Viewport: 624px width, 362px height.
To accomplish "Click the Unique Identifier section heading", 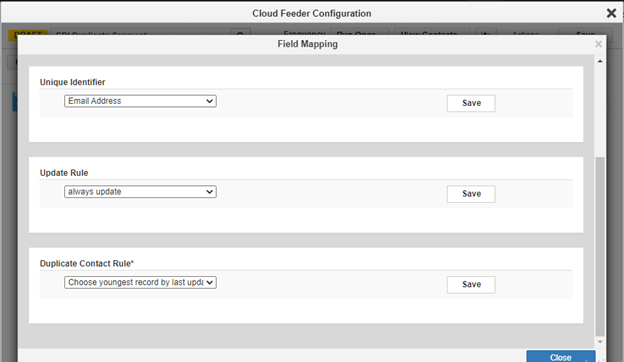I will (x=72, y=82).
